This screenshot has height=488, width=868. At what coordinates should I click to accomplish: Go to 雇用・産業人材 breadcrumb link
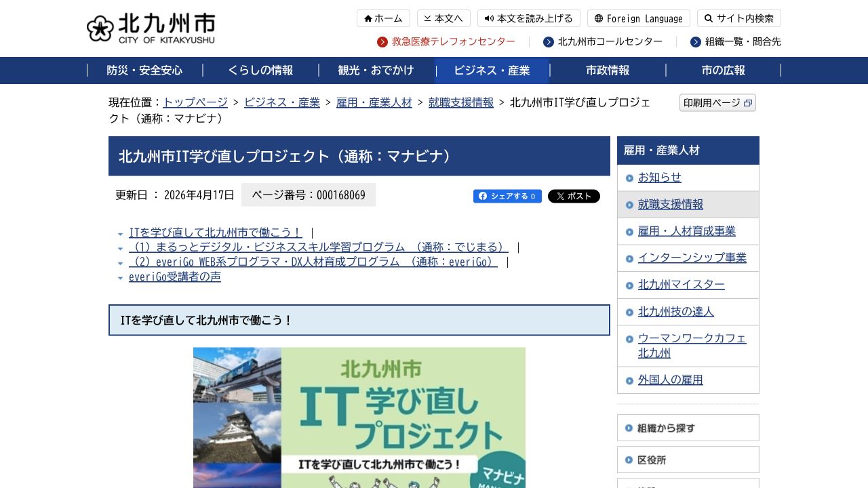pos(374,102)
